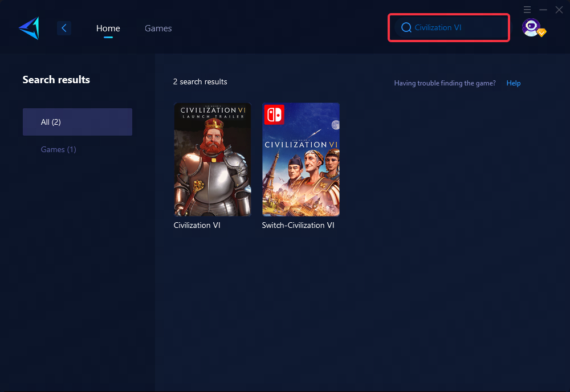570x392 pixels.
Task: Click the 2 search results text
Action: pyautogui.click(x=200, y=81)
